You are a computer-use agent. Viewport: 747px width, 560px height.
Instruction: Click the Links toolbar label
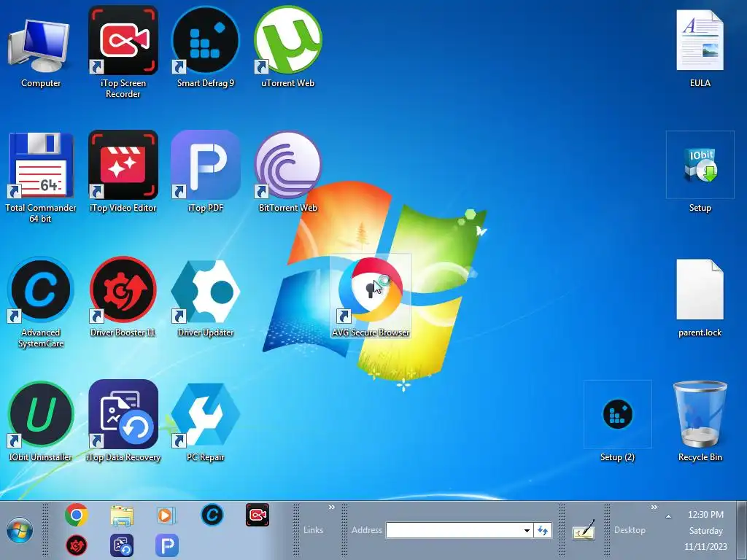313,530
